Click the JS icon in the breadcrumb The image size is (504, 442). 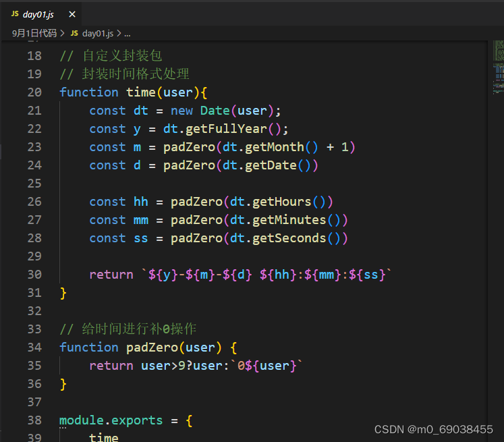tap(75, 32)
